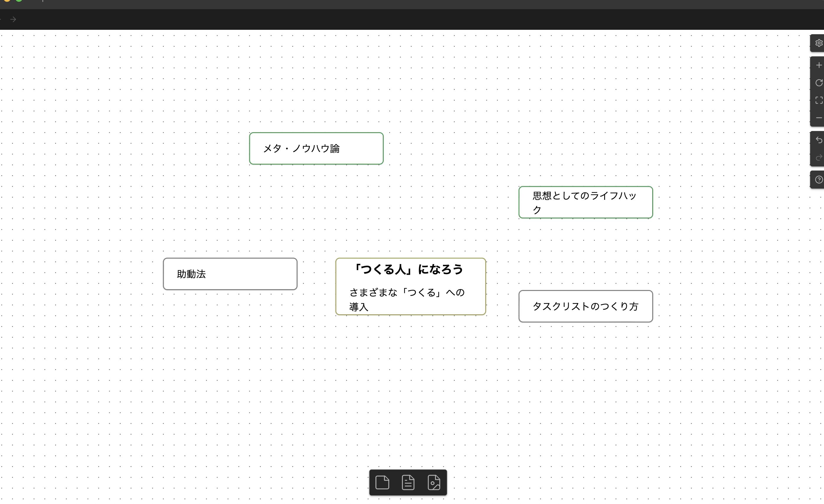Click the forward navigation arrow
The height and width of the screenshot is (504, 824).
[13, 19]
